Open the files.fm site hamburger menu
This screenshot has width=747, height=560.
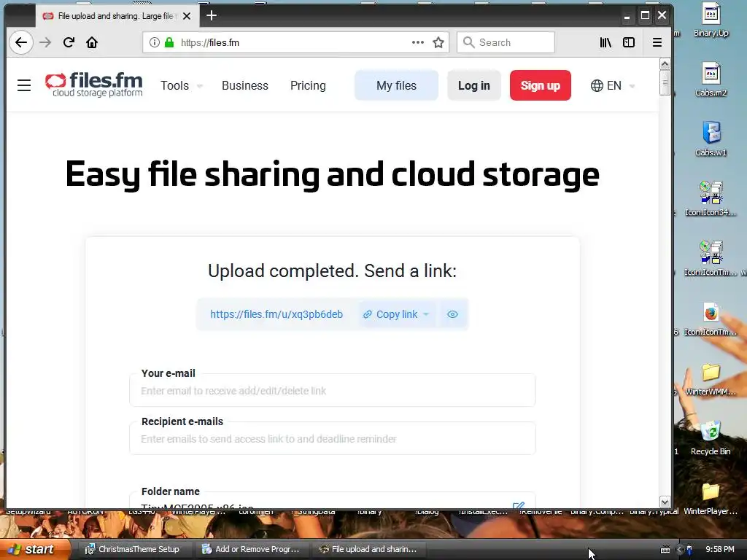pos(24,85)
